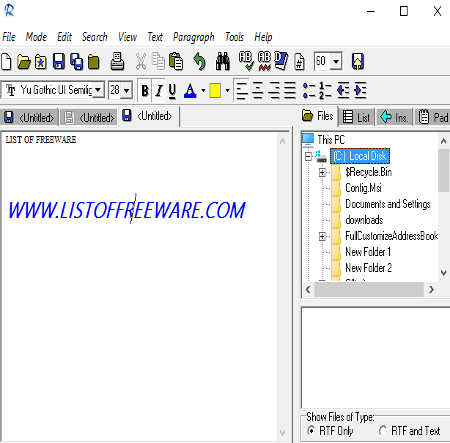Screen dimensions: 450x443
Task: Open the Edit menu
Action: [64, 37]
